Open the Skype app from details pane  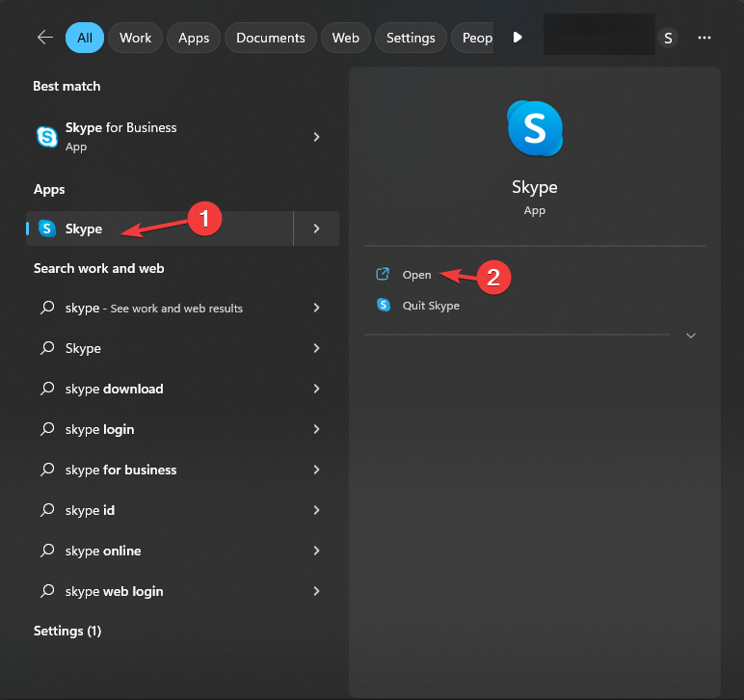click(x=416, y=275)
